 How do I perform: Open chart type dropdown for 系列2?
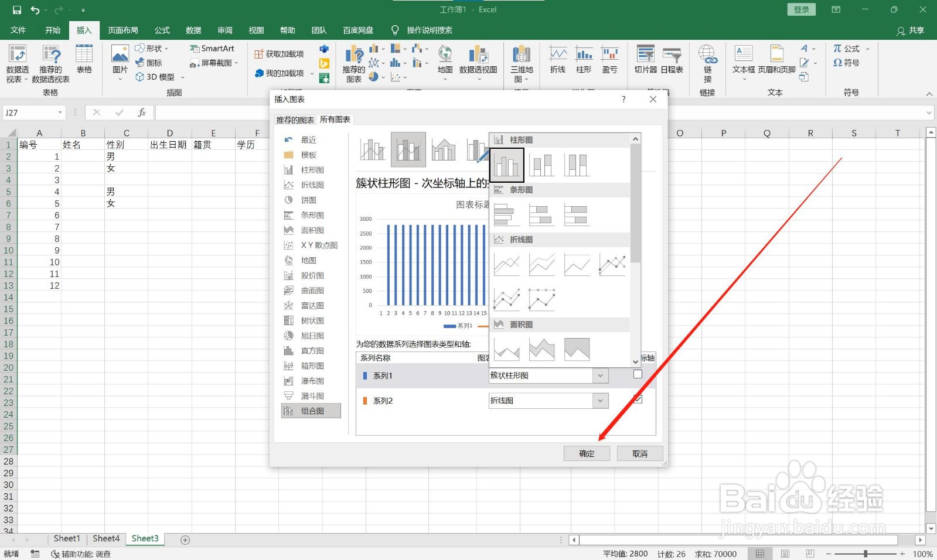600,401
